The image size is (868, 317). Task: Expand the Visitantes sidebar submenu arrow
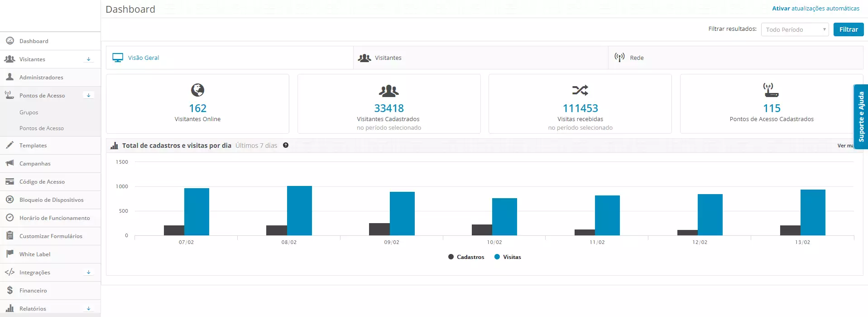(89, 59)
